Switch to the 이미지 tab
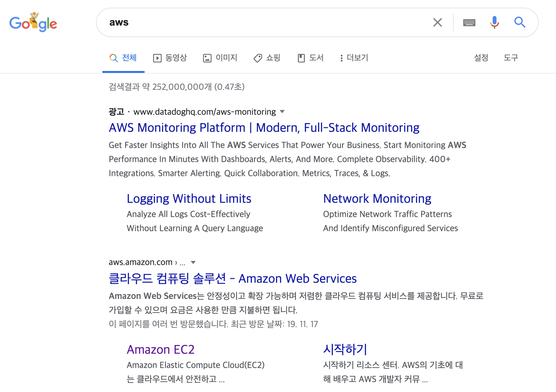 click(x=220, y=58)
